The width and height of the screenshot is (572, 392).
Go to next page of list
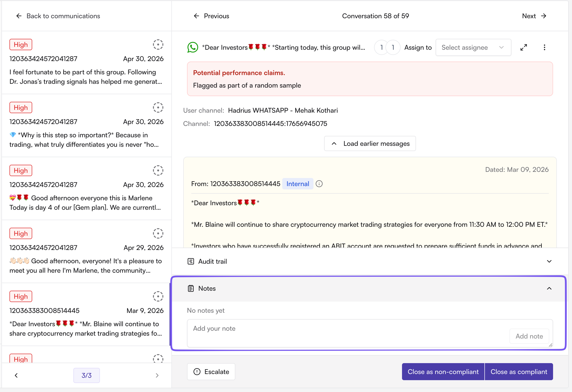(x=157, y=375)
